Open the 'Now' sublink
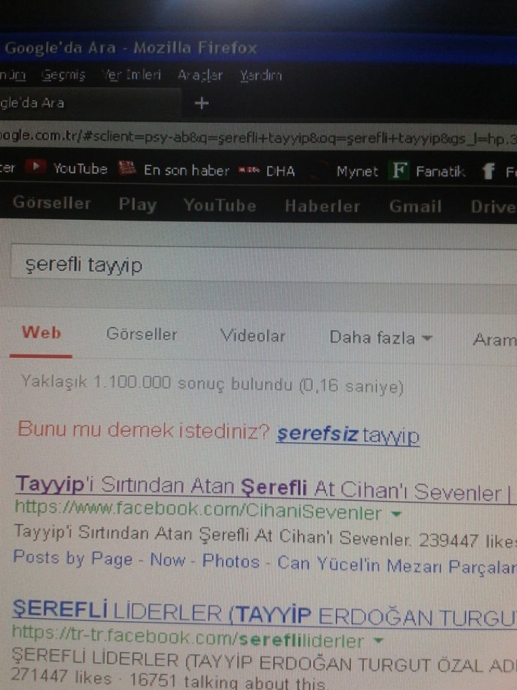This screenshot has width=517, height=690. pos(168,560)
